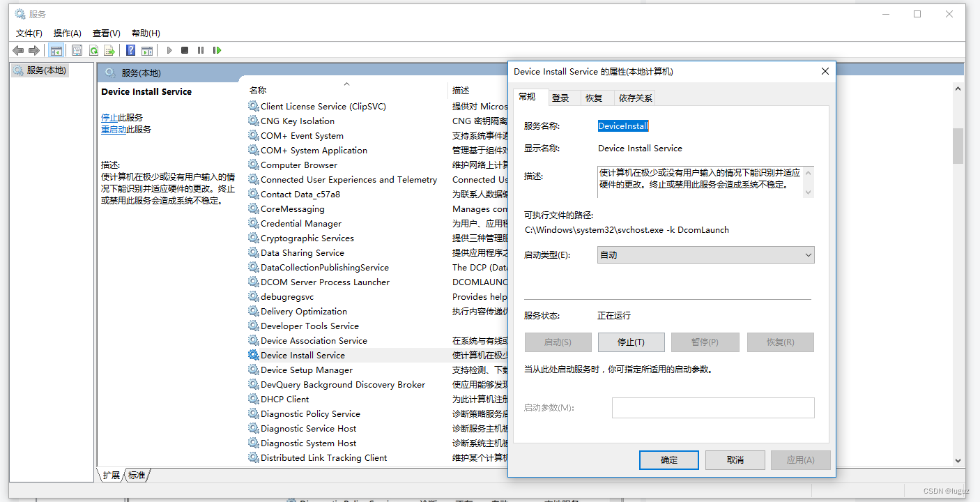
Task: Toggle the Show/Hide Action Pane toolbar icon
Action: click(147, 50)
